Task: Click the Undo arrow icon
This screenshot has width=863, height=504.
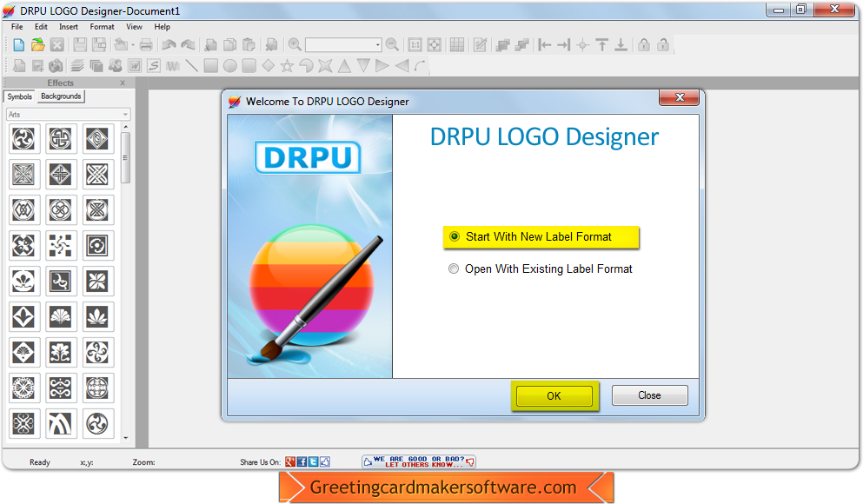Action: pyautogui.click(x=169, y=45)
